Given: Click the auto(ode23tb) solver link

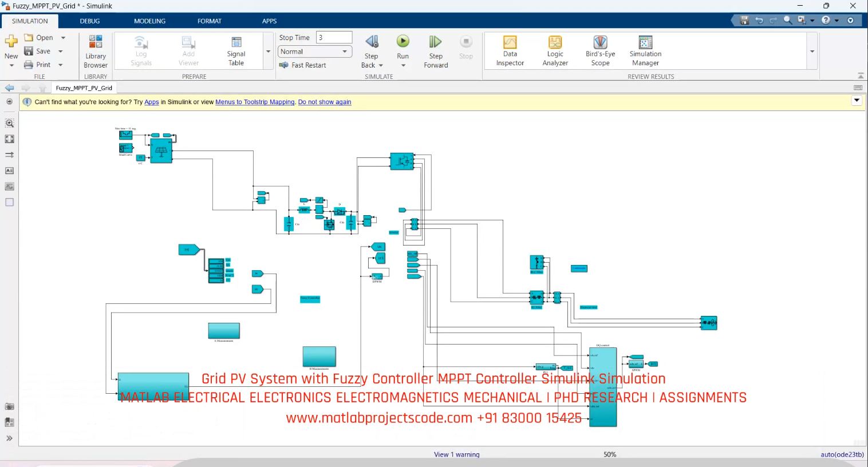Looking at the screenshot, I should click(x=842, y=454).
